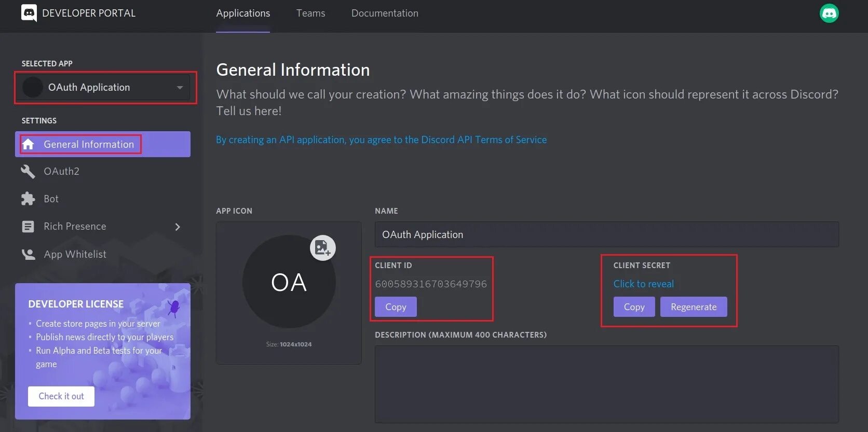Click the Discord logo in header
This screenshot has width=868, height=432.
[29, 13]
